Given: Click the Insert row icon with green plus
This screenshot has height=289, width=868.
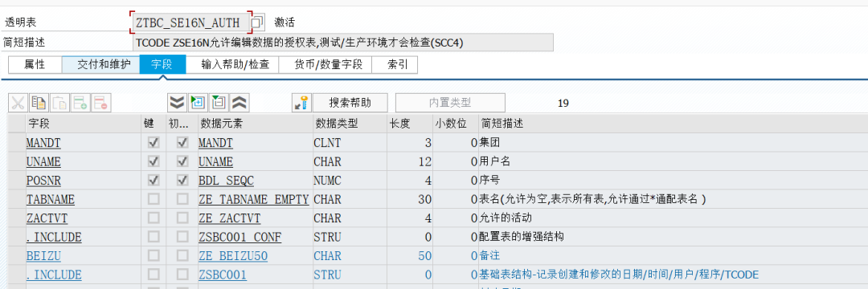Looking at the screenshot, I should click(80, 103).
